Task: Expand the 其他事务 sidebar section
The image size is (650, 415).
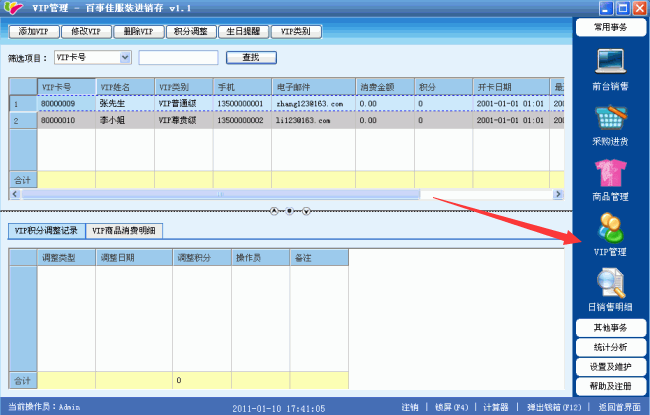Action: pyautogui.click(x=611, y=328)
